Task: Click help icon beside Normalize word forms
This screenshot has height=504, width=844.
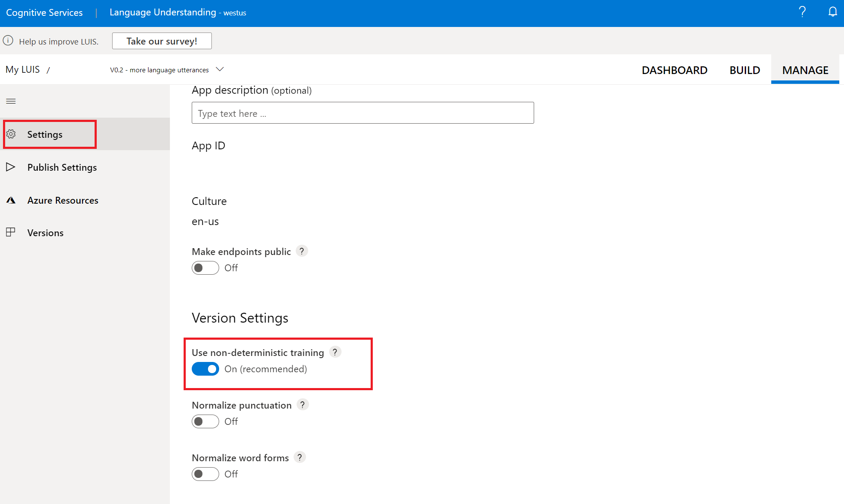Action: [x=300, y=457]
